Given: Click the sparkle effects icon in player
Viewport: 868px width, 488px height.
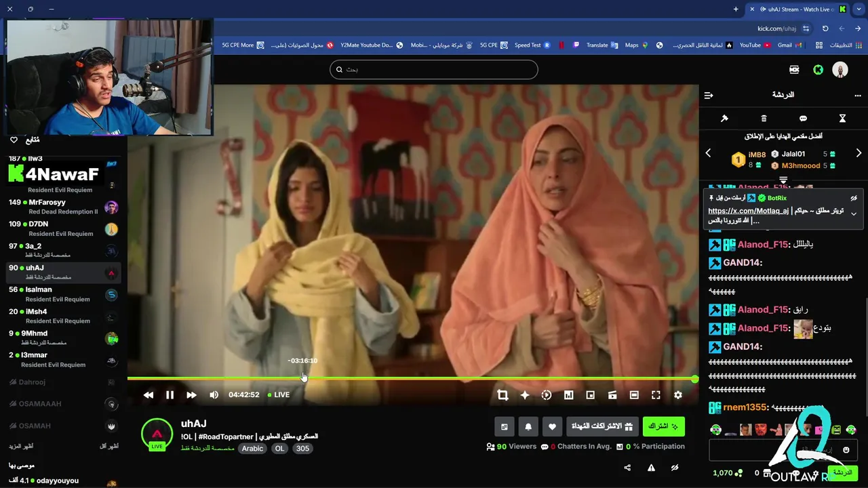Looking at the screenshot, I should tap(524, 394).
